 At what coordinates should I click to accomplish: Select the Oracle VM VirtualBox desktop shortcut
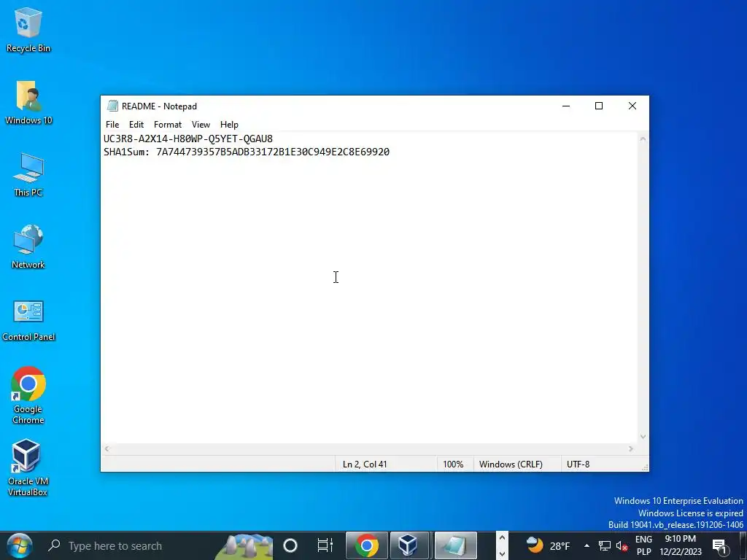pos(27,468)
